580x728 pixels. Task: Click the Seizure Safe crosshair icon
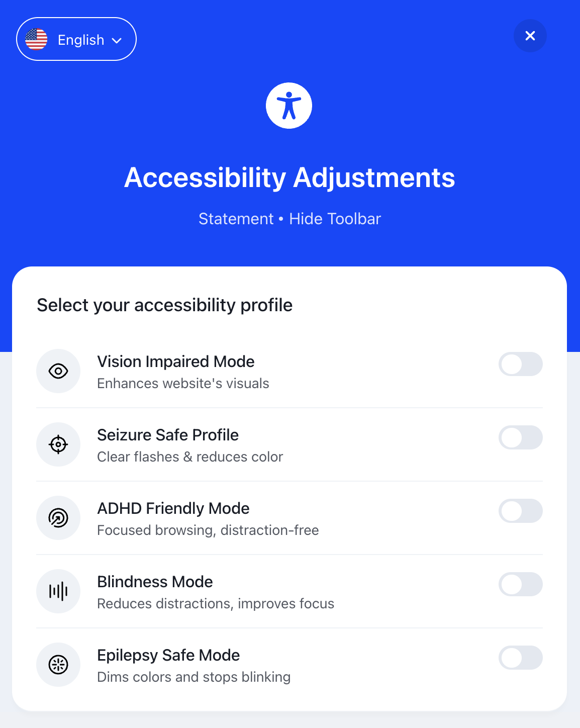(x=58, y=444)
